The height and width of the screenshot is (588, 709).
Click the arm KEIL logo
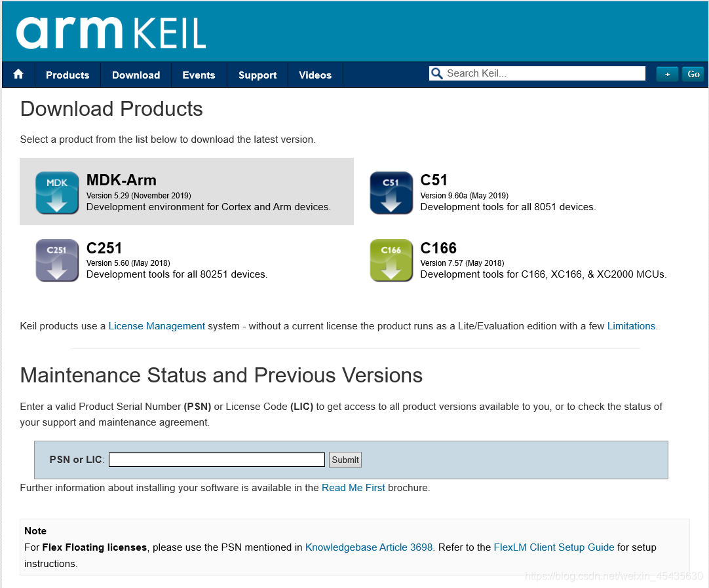pyautogui.click(x=111, y=33)
